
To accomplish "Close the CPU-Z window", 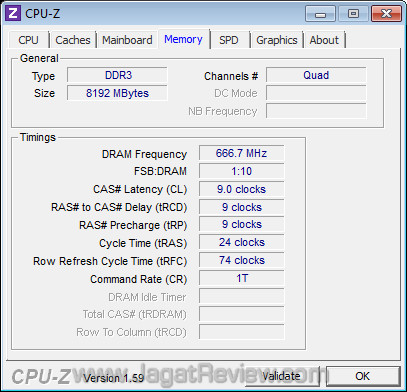I will 386,14.
